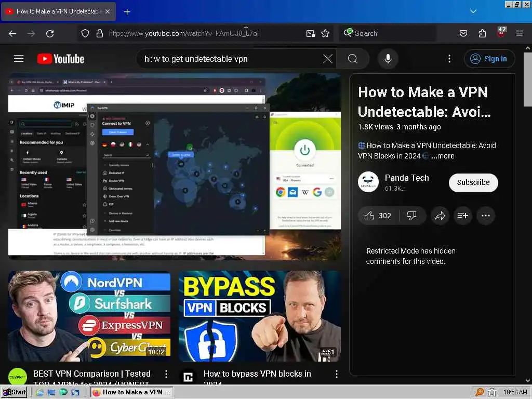
Task: Dislike this video
Action: point(412,216)
